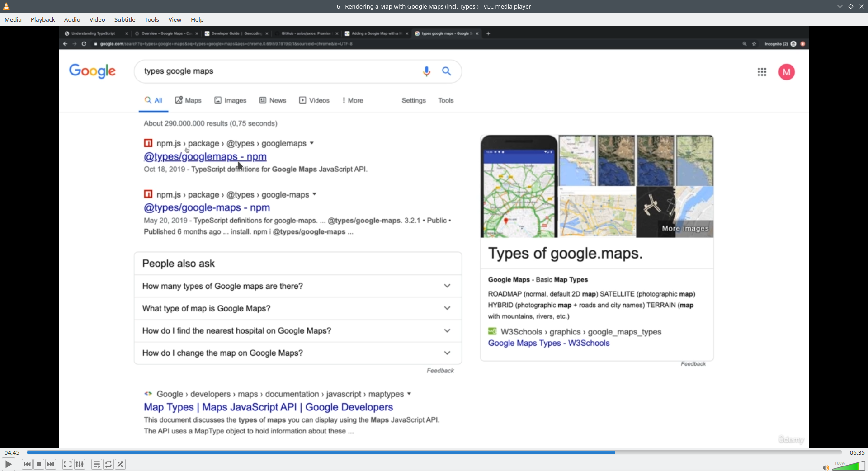
Task: Switch to the Images results tab
Action: pos(231,100)
